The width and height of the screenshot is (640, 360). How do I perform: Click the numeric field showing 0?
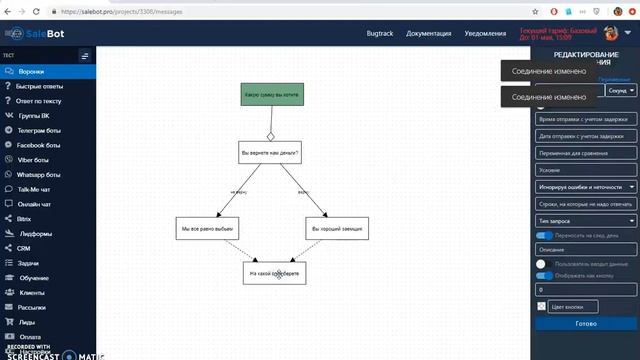(x=586, y=289)
